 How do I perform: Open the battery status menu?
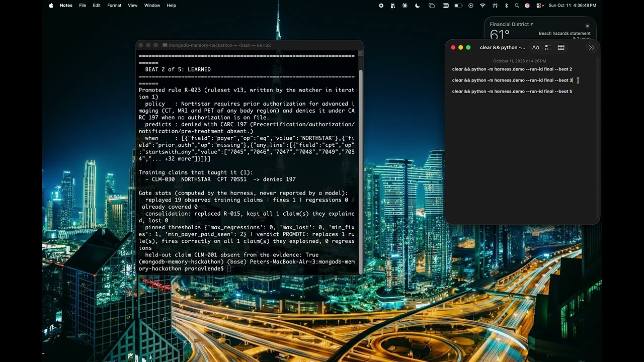pos(458,6)
